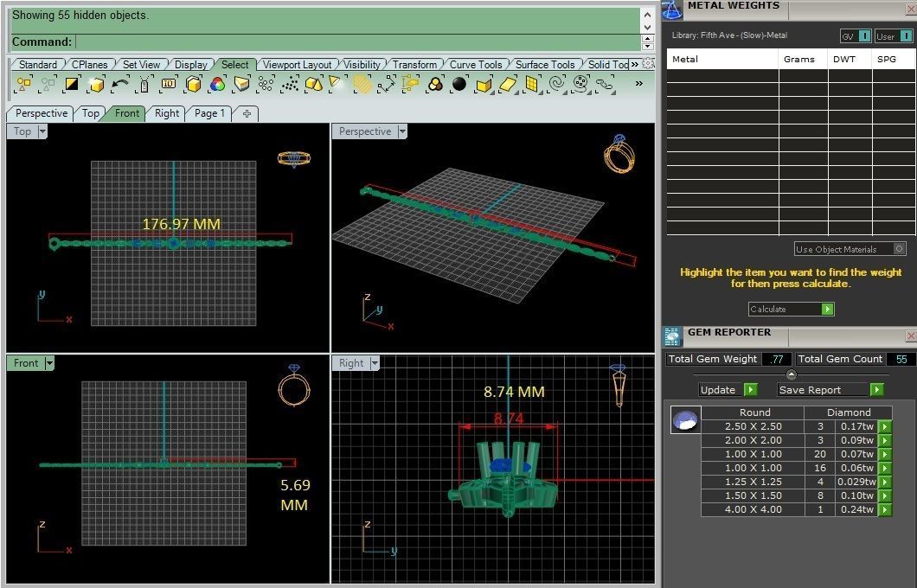
Task: Expand the 1.50 X 1.50 gem row arrow
Action: (885, 495)
